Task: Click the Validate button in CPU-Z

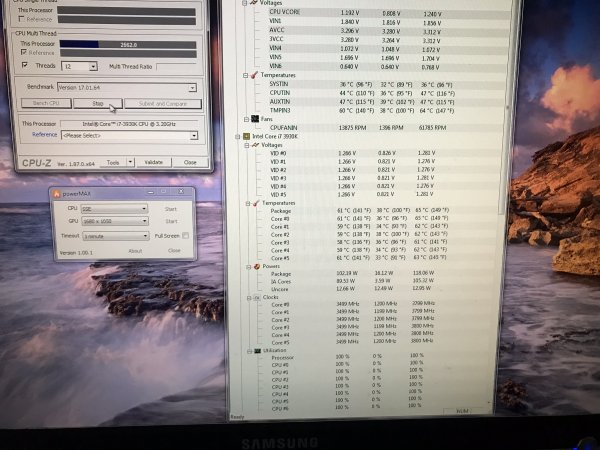Action: (x=153, y=162)
